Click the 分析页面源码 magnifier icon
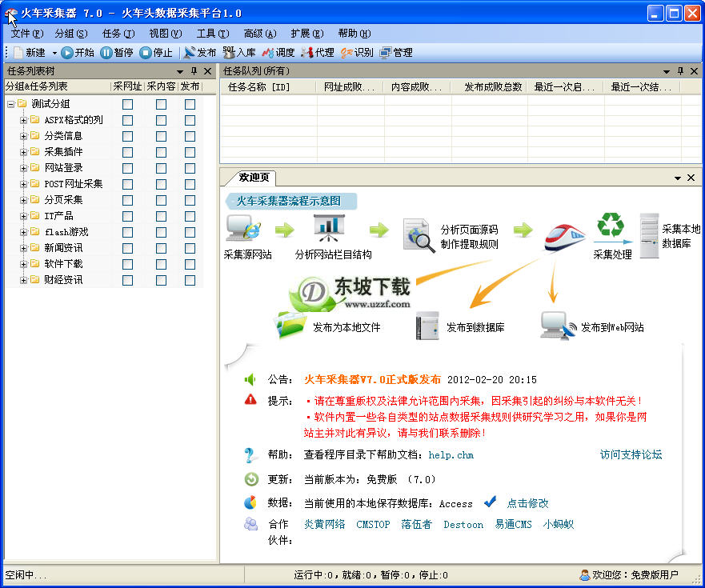The height and width of the screenshot is (588, 705). coord(419,235)
